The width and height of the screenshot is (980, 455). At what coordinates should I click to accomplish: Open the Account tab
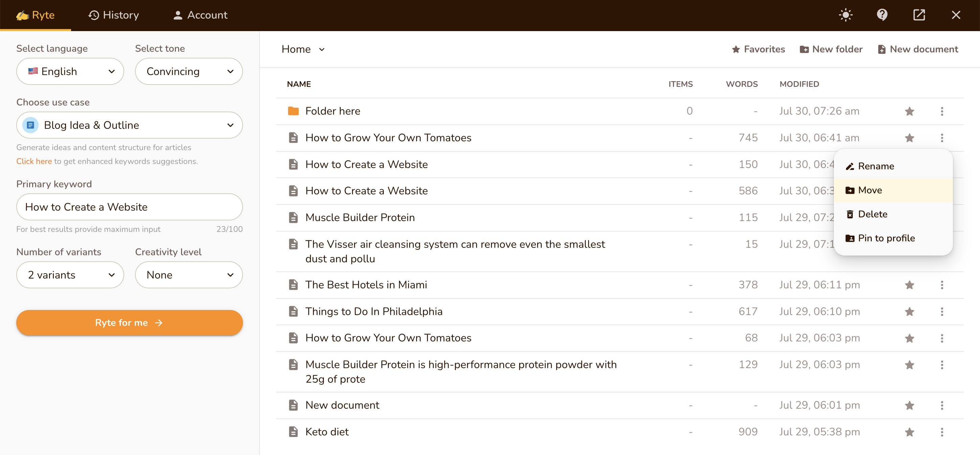tap(200, 15)
